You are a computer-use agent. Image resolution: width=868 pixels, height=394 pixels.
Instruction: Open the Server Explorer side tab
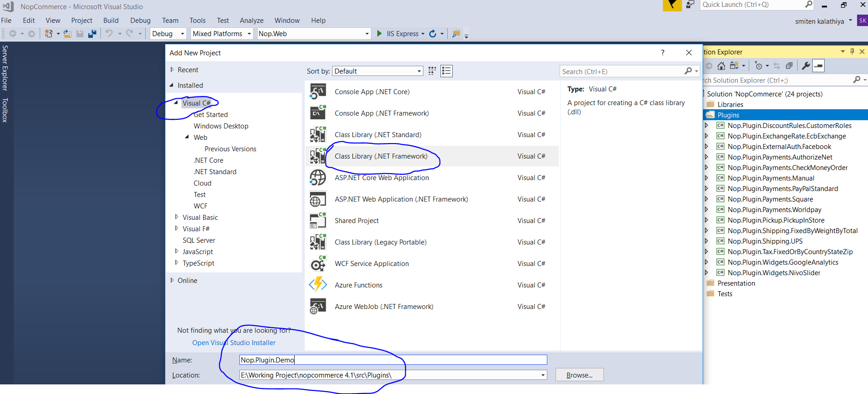(x=5, y=68)
